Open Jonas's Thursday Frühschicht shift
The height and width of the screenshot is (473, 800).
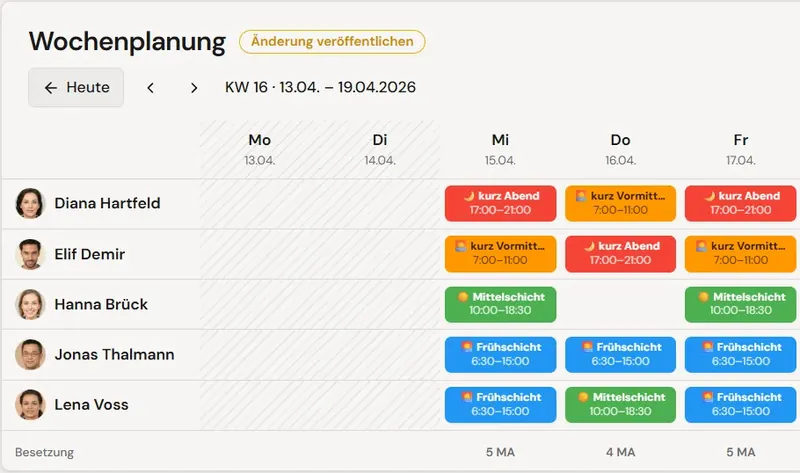620,355
